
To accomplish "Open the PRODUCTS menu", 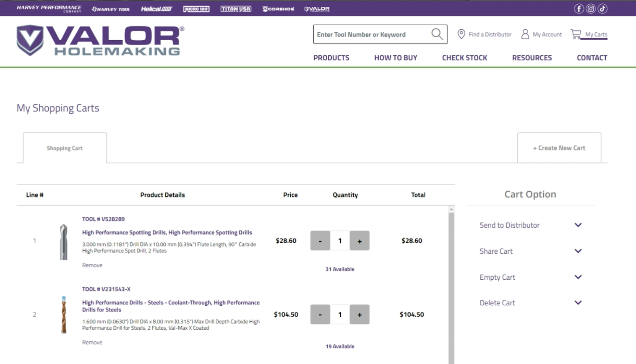I will pyautogui.click(x=331, y=58).
